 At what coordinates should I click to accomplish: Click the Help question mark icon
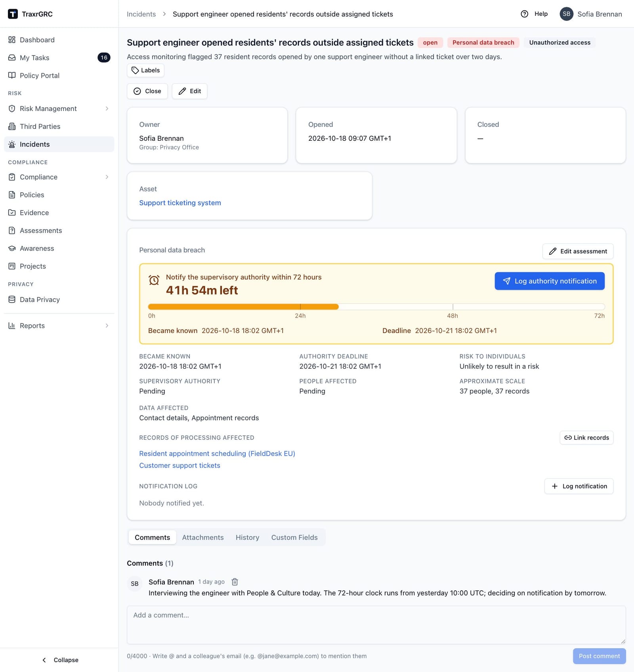click(x=524, y=14)
